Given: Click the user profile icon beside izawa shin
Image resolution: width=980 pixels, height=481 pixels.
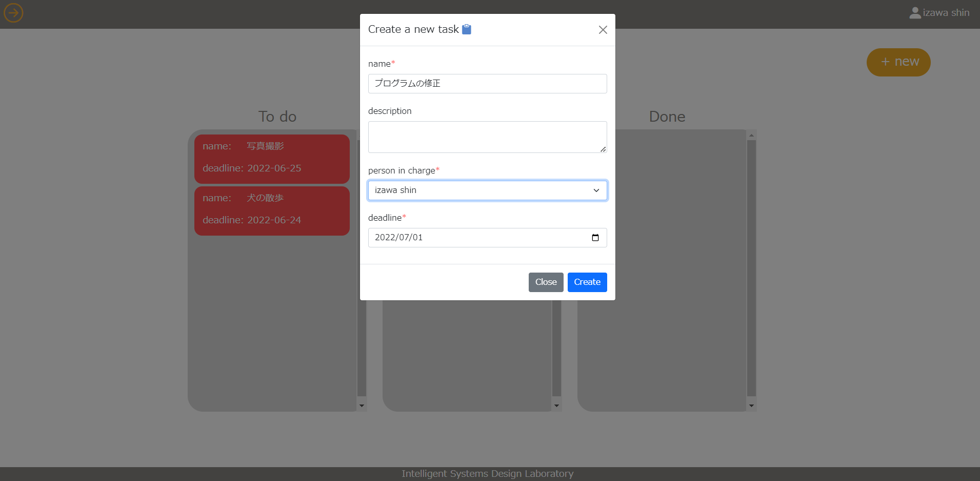Looking at the screenshot, I should click(x=915, y=13).
